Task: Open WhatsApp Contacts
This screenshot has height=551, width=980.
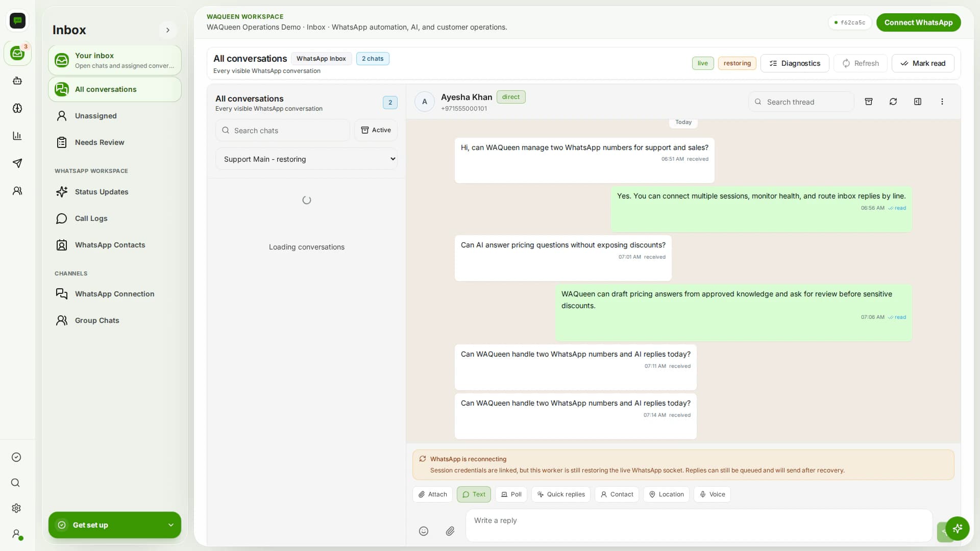Action: coord(115,245)
